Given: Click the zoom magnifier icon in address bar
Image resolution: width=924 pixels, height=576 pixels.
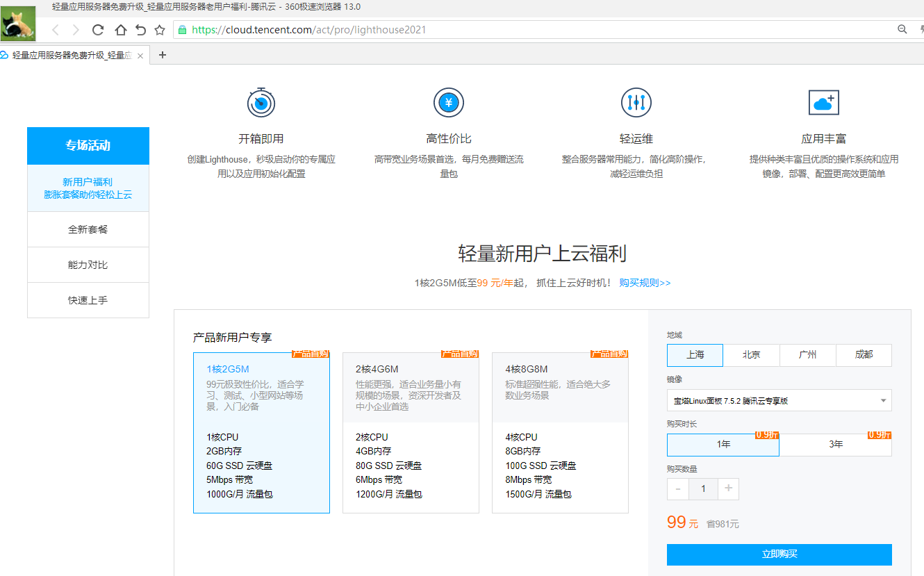Looking at the screenshot, I should click(x=902, y=29).
